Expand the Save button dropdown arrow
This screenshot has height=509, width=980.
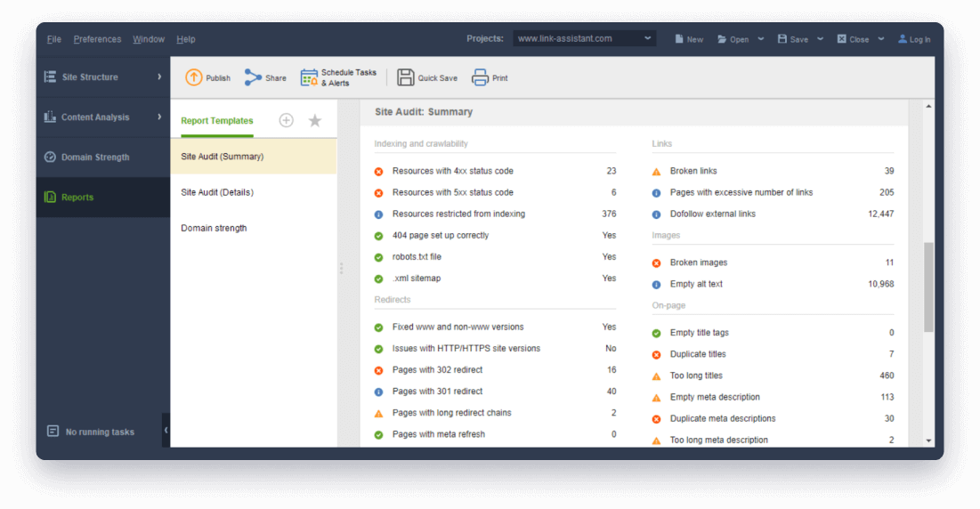(x=820, y=39)
